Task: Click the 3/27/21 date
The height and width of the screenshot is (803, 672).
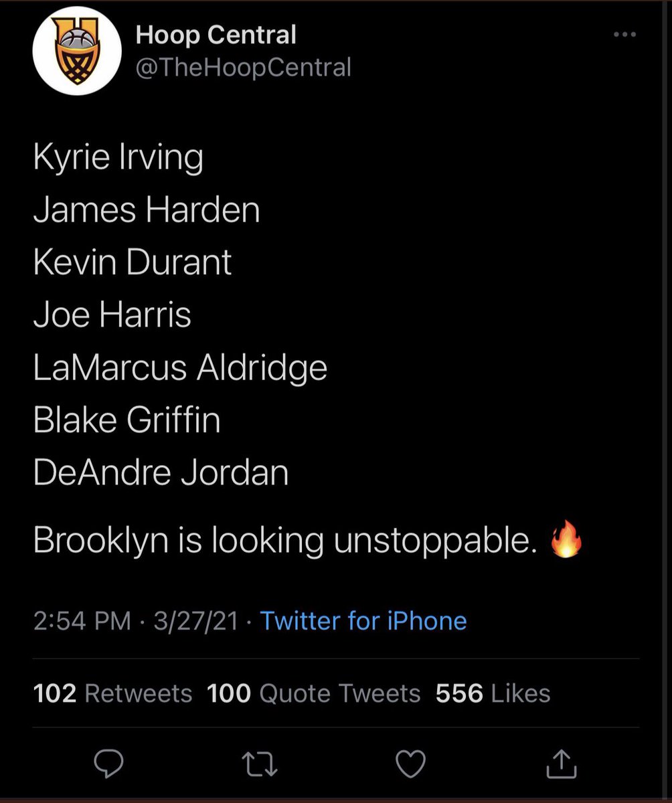Action: pos(195,621)
